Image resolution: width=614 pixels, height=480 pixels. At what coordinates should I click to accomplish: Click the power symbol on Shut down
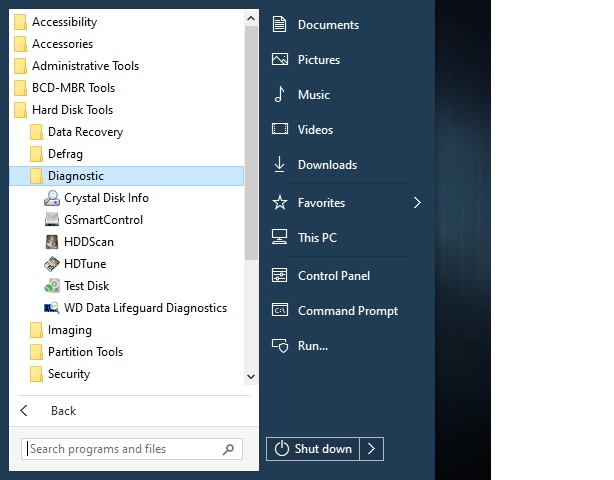click(x=282, y=449)
